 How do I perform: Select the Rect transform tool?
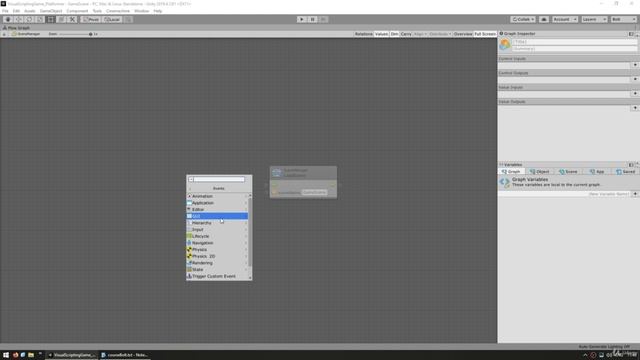(51, 19)
